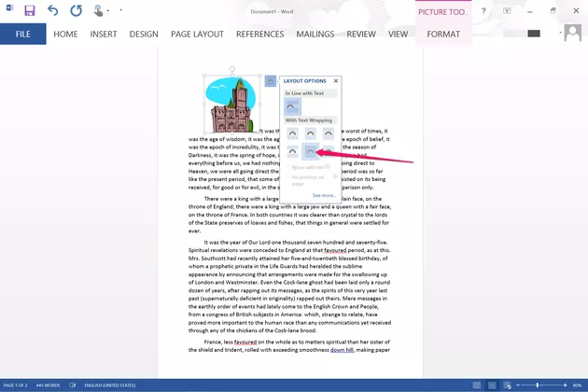Click the Repeat/Redo circular arrow icon
The image size is (588, 392).
77,10
